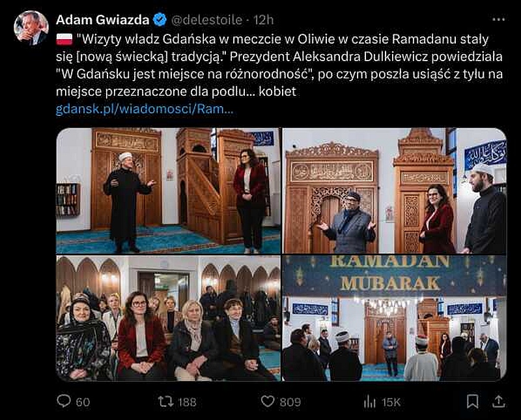The height and width of the screenshot is (420, 521).
Task: Click the blue verified badge
Action: click(160, 20)
